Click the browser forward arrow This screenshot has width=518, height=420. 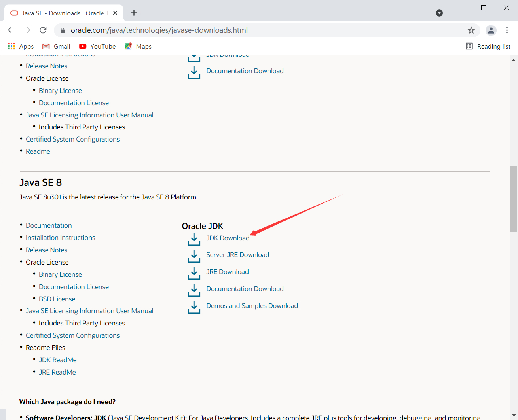tap(27, 30)
